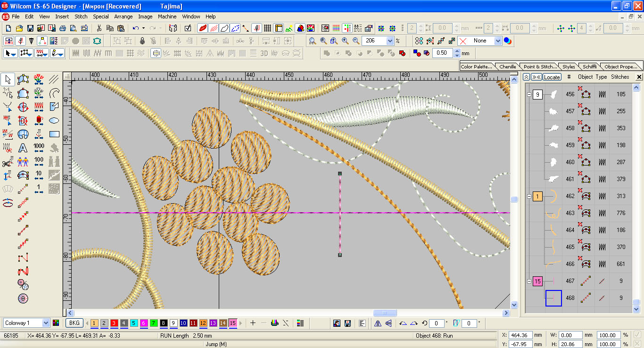Click the add color plus icon beside palette
The width and height of the screenshot is (644, 348).
click(x=253, y=323)
